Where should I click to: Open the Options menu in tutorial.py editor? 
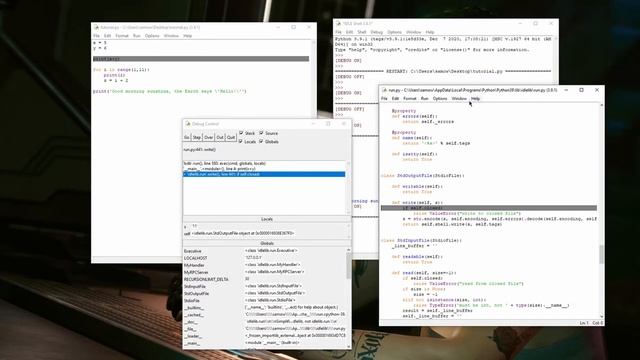(152, 36)
